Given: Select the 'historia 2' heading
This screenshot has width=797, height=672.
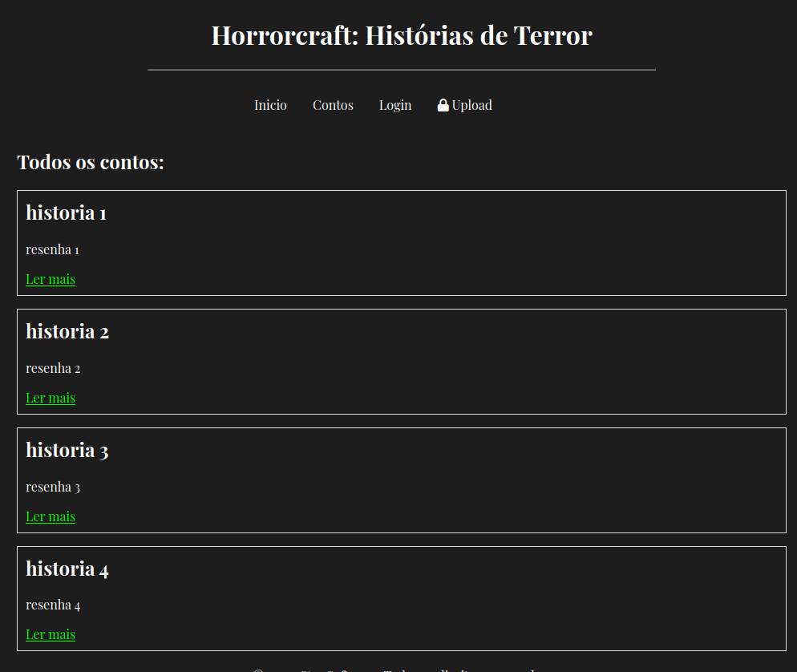Looking at the screenshot, I should pos(67,331).
